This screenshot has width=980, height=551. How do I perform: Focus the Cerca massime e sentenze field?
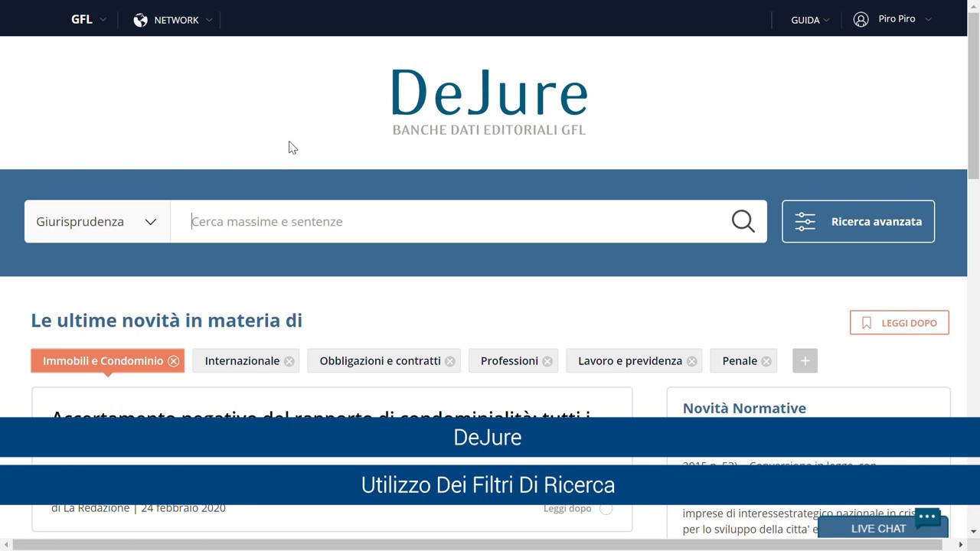pos(452,221)
